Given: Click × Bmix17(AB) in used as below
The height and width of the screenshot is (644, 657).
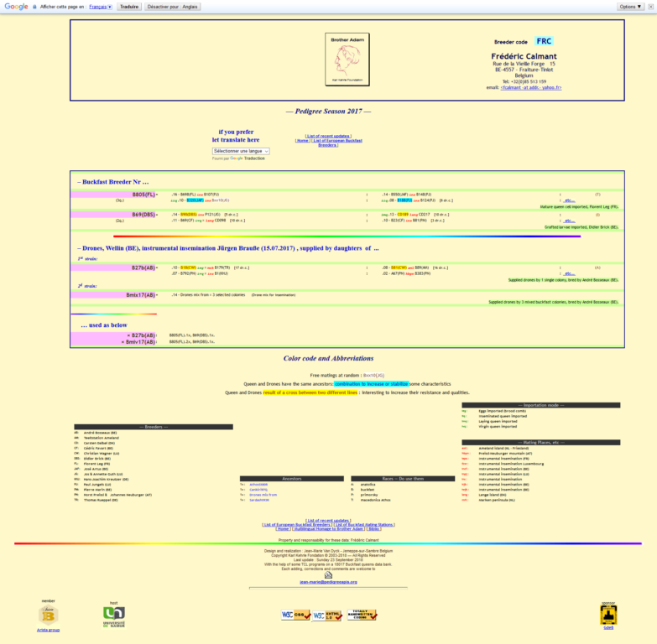Looking at the screenshot, I should (x=138, y=342).
